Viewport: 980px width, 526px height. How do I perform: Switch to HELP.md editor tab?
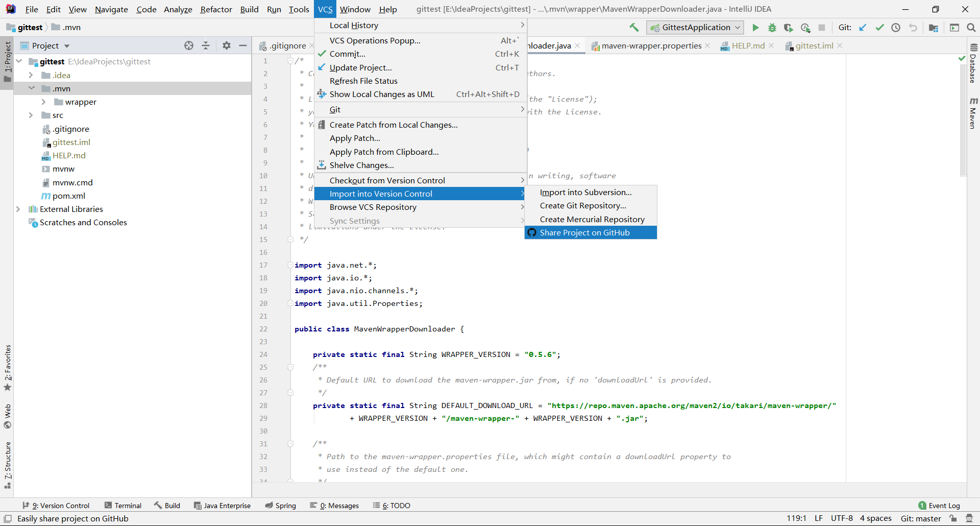tap(748, 45)
